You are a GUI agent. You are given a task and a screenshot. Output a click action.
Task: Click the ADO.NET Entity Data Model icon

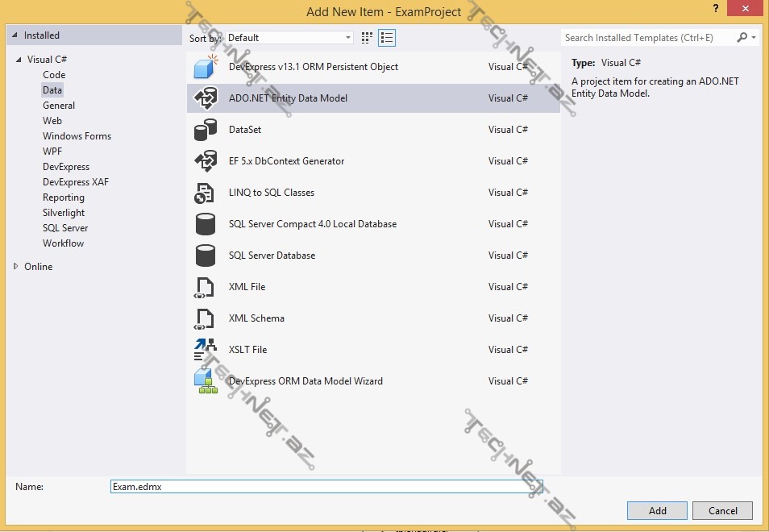click(206, 98)
